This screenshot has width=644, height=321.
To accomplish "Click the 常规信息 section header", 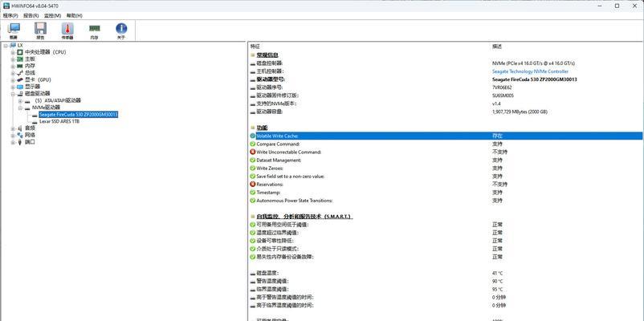I will click(x=267, y=55).
